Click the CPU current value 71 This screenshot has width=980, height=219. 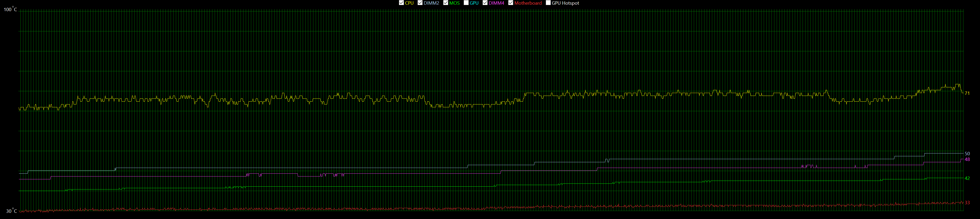tap(967, 93)
